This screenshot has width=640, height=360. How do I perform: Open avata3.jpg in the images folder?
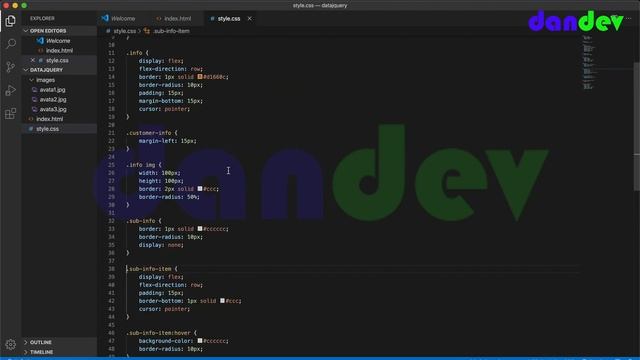point(53,109)
